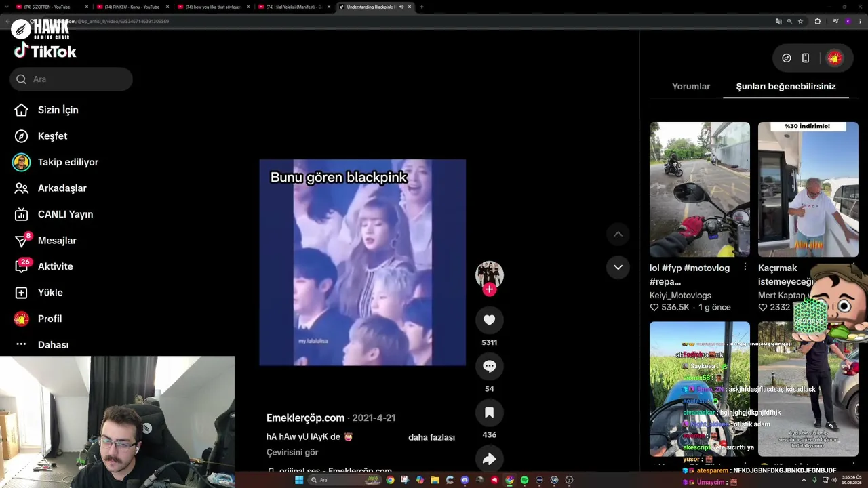Switch to the Hilal Yelekçi (Manifest) tab

point(294,7)
